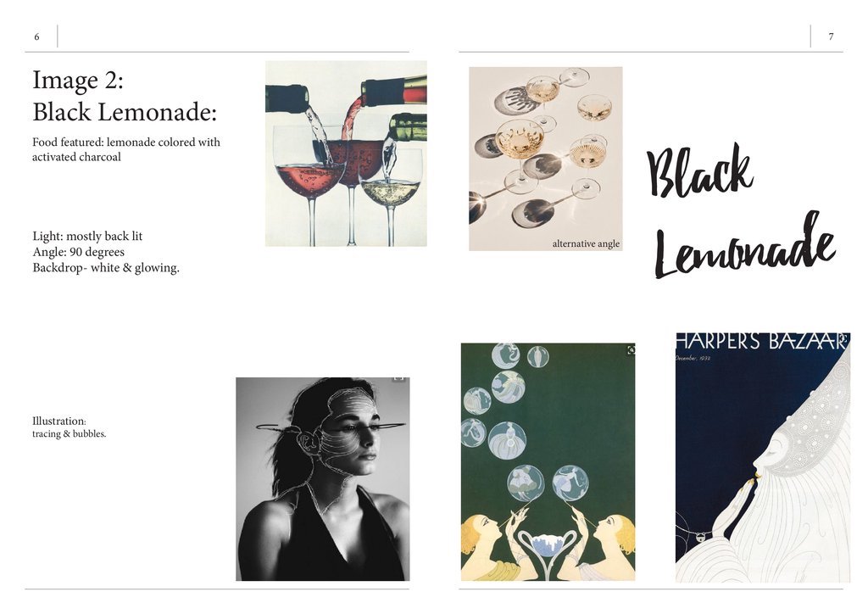Image resolution: width=868 pixels, height=614 pixels.
Task: Click the cropped icon atop the portrait photo
Action: click(x=398, y=379)
